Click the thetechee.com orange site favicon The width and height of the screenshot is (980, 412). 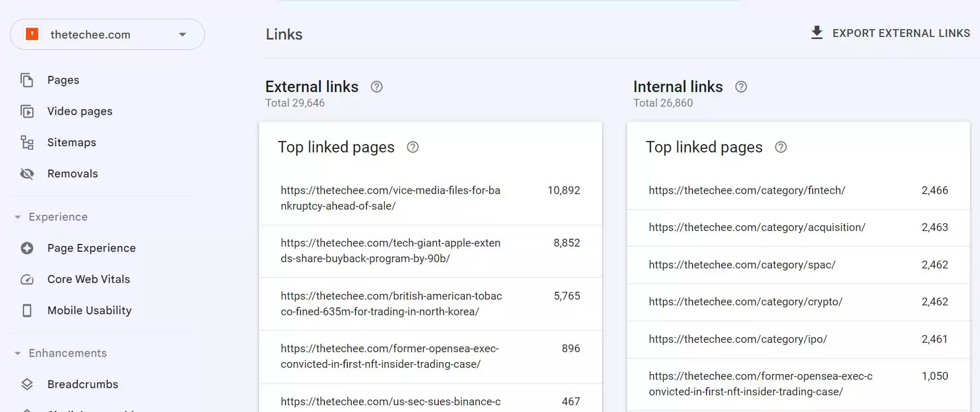coord(32,34)
